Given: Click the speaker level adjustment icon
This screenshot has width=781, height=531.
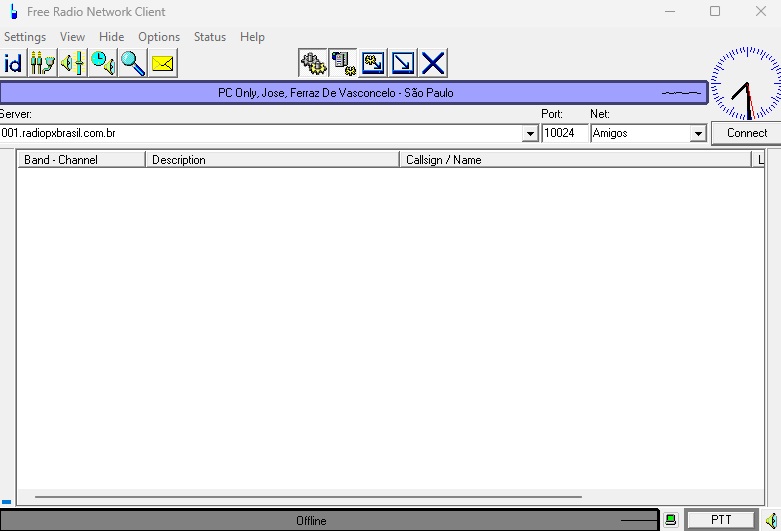Looking at the screenshot, I should [72, 63].
